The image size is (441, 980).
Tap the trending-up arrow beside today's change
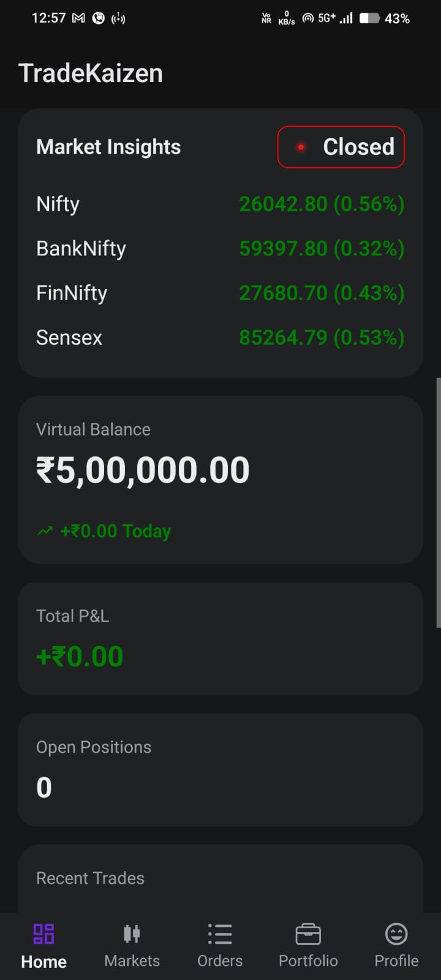[x=45, y=531]
